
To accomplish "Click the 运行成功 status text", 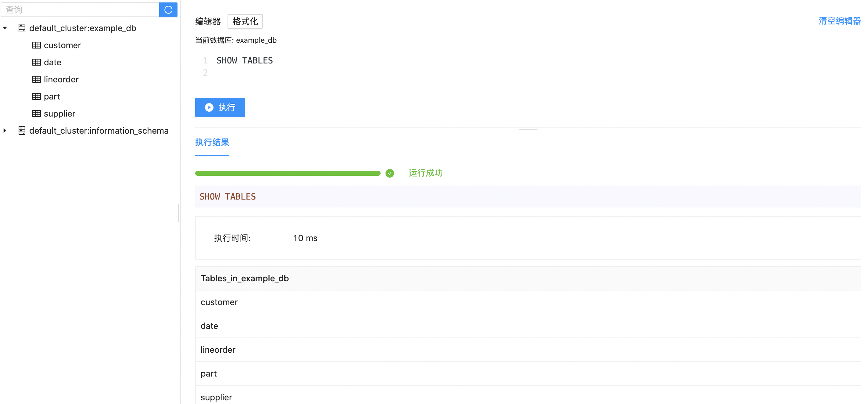I will [x=425, y=173].
